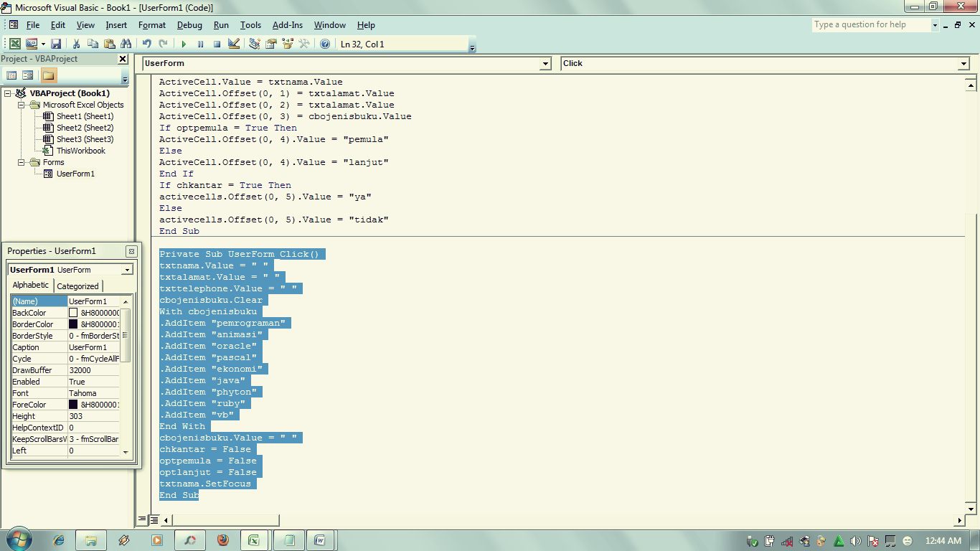This screenshot has height=551, width=980.
Task: Open Firefox from the taskbar
Action: tap(223, 540)
